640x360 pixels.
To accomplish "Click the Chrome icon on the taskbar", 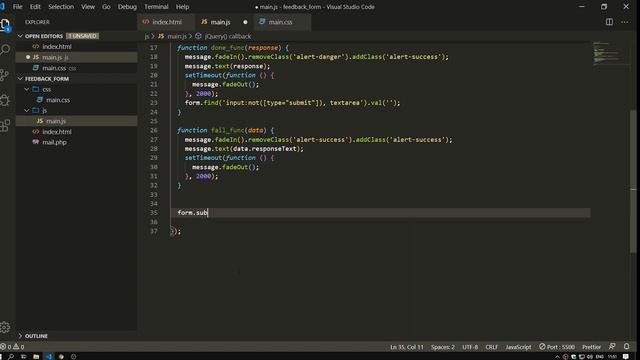I will (61, 356).
